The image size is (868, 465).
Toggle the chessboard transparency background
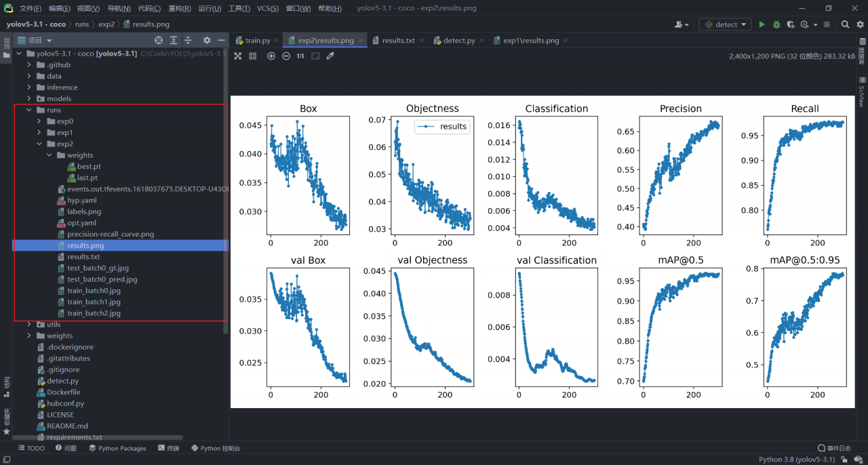click(238, 56)
